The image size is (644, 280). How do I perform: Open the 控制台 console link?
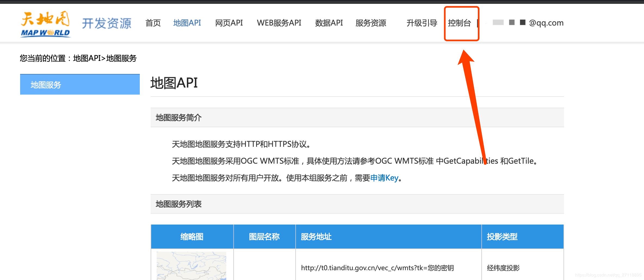coord(459,23)
